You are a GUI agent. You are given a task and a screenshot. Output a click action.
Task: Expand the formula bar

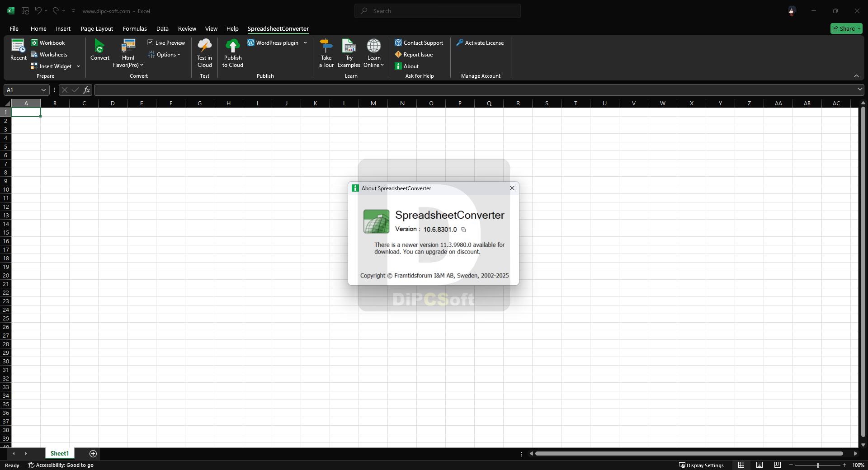[860, 89]
